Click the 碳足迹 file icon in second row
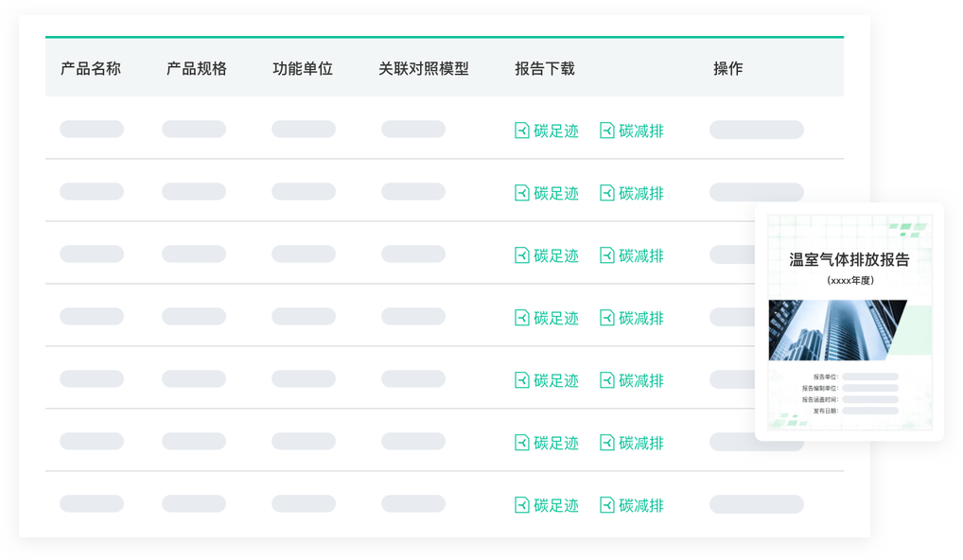The height and width of the screenshot is (560, 963). (x=522, y=193)
